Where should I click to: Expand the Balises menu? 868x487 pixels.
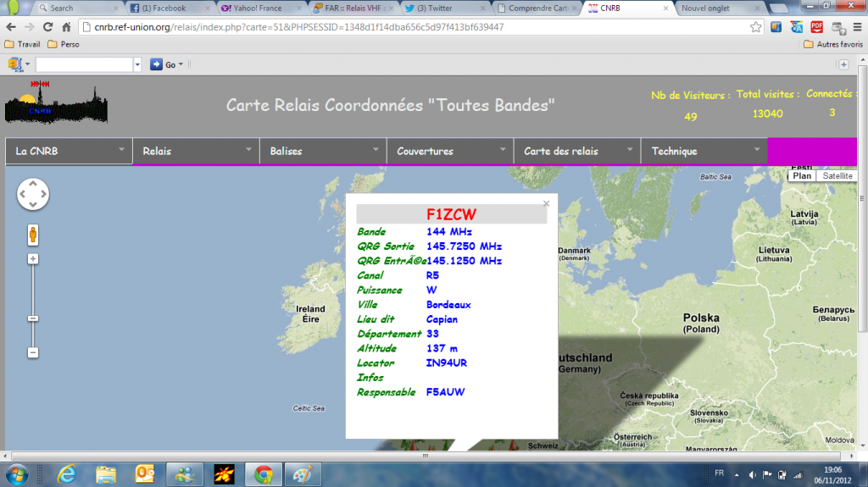point(323,151)
